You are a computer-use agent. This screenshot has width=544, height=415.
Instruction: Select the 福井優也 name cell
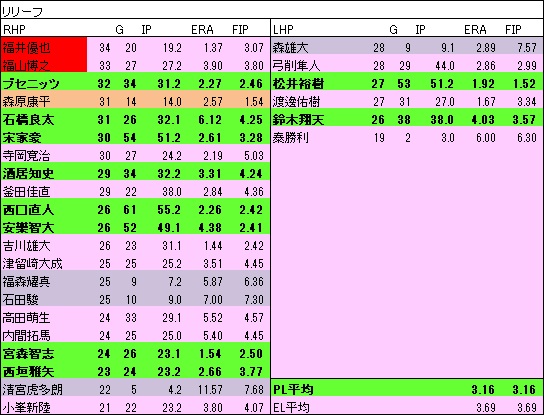[44, 47]
